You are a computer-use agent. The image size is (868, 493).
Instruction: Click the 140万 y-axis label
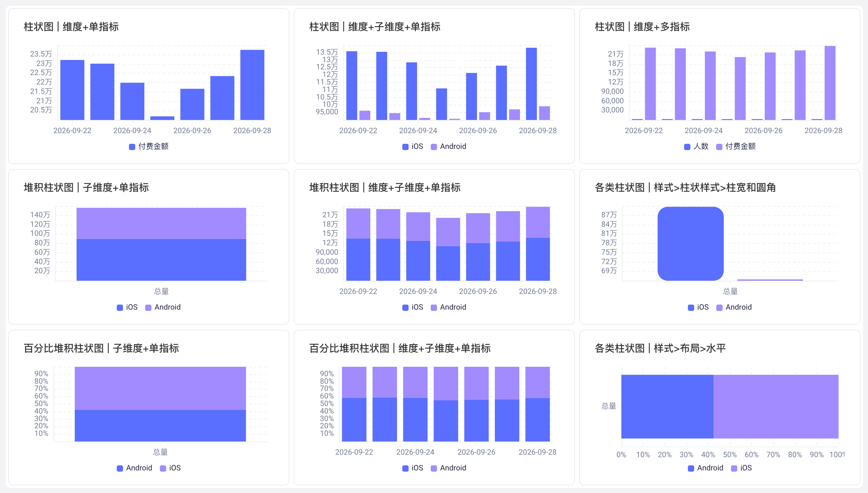pyautogui.click(x=40, y=215)
